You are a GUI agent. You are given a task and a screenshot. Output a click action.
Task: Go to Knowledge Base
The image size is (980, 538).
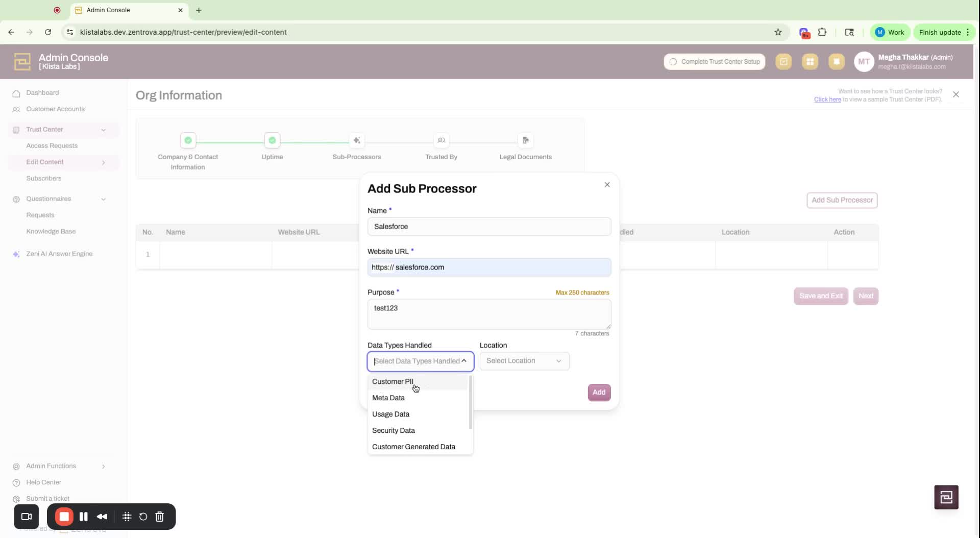click(x=51, y=232)
